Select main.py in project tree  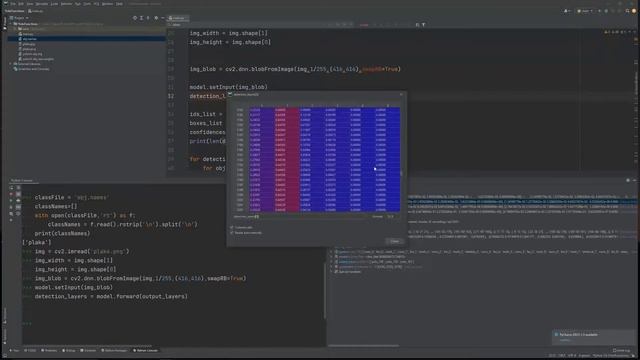pos(28,34)
